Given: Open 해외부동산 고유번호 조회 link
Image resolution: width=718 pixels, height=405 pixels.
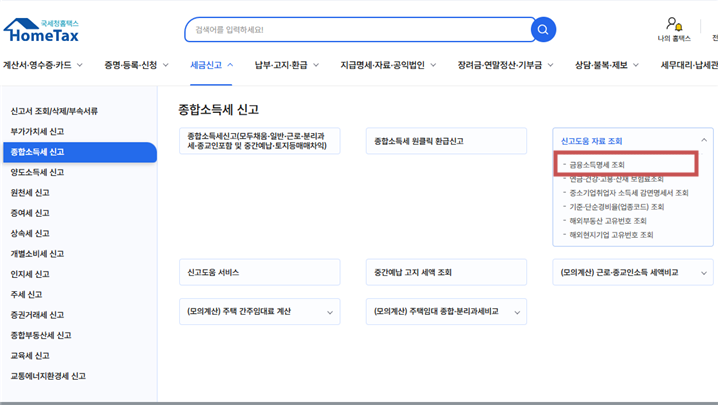Looking at the screenshot, I should point(608,221).
